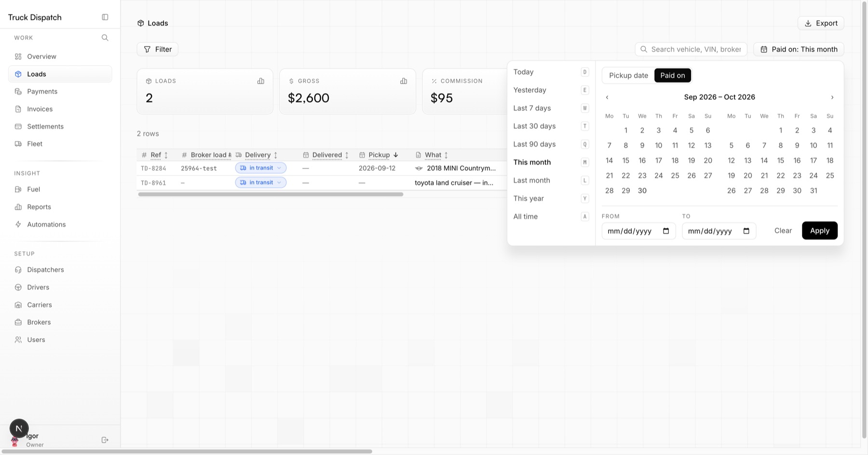Collapse the sidebar panel icon

105,17
